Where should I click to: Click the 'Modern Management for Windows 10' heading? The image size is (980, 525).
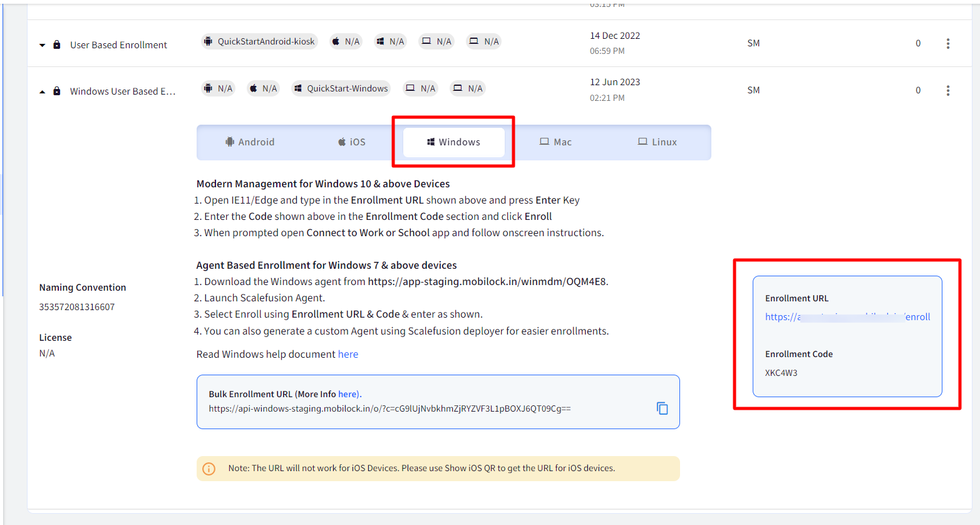click(323, 184)
